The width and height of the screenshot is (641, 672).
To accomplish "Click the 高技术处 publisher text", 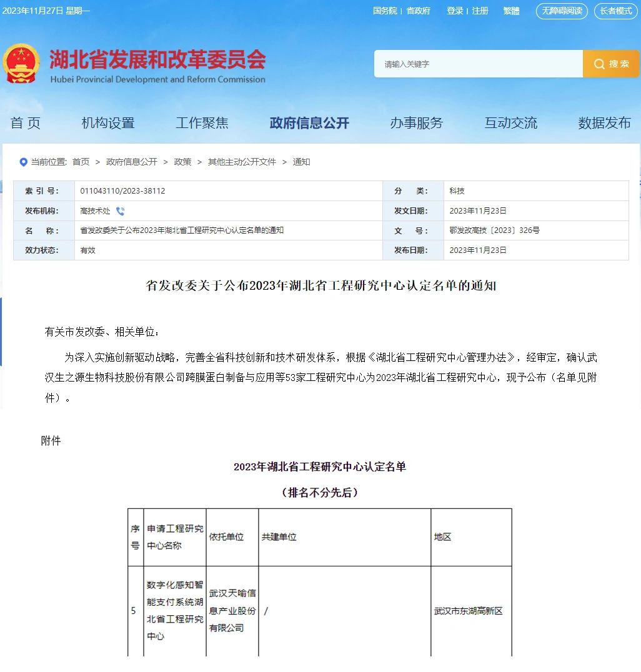I will (x=95, y=211).
